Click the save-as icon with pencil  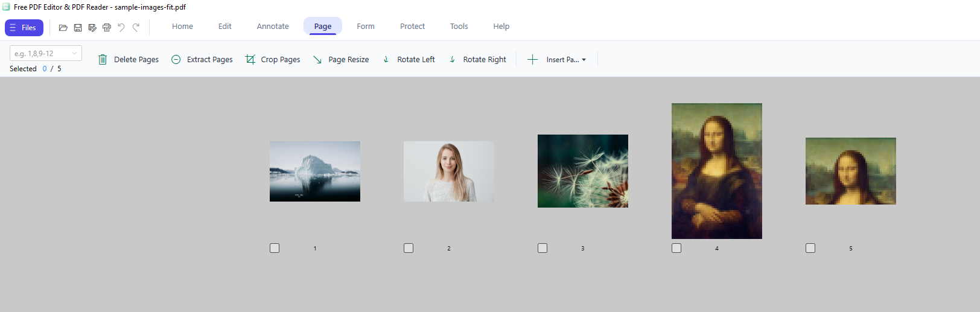(x=92, y=28)
